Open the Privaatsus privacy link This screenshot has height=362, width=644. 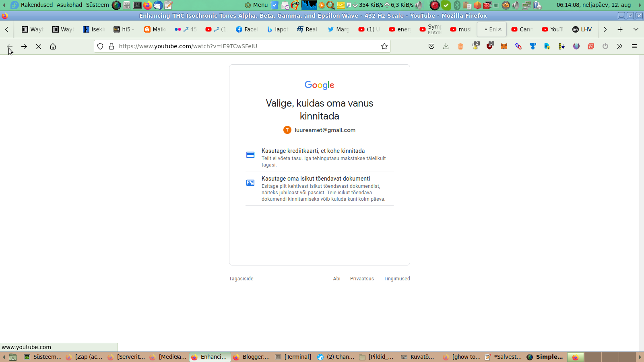coord(362,279)
